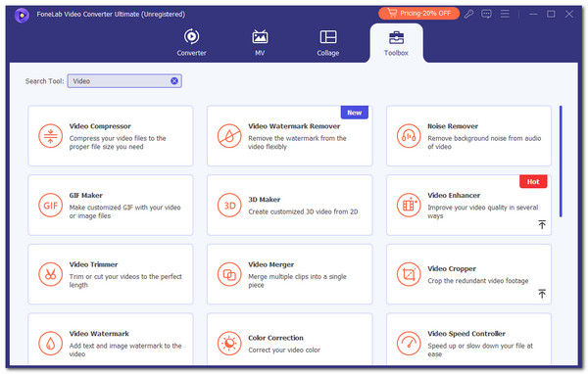
Task: Click 'Remove the watermark from the video flexibly' text
Action: click(297, 142)
